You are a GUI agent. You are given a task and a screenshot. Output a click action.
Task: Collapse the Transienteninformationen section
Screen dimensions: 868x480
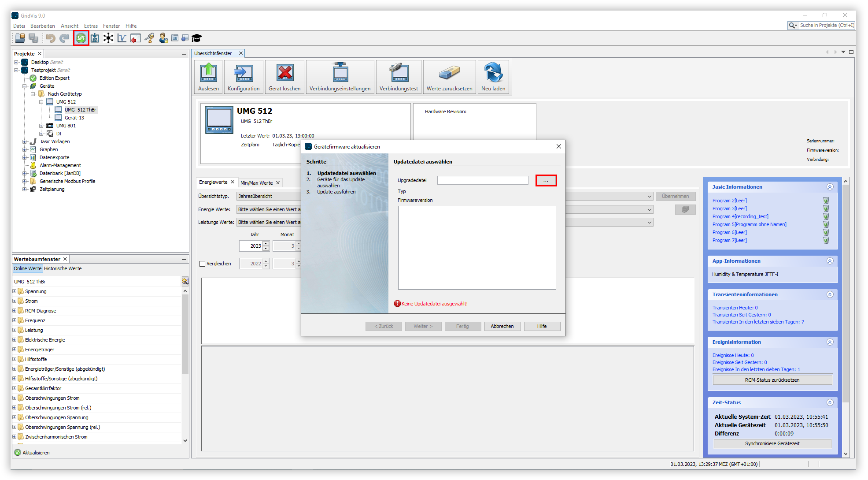pyautogui.click(x=830, y=294)
